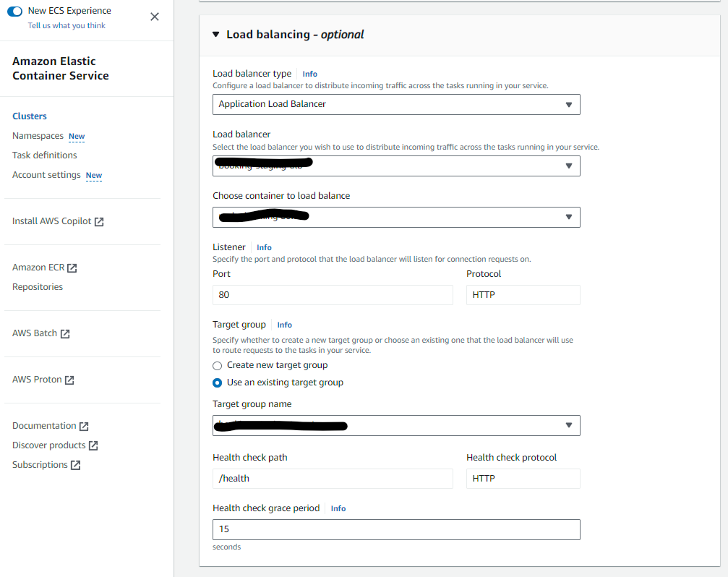
Task: Click the Health check protocol field
Action: point(523,479)
